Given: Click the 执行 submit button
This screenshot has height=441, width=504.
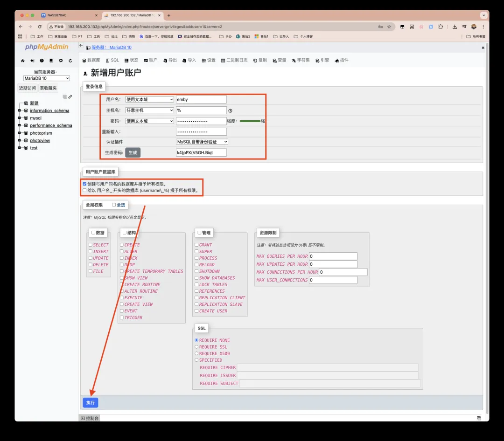Looking at the screenshot, I should click(91, 403).
